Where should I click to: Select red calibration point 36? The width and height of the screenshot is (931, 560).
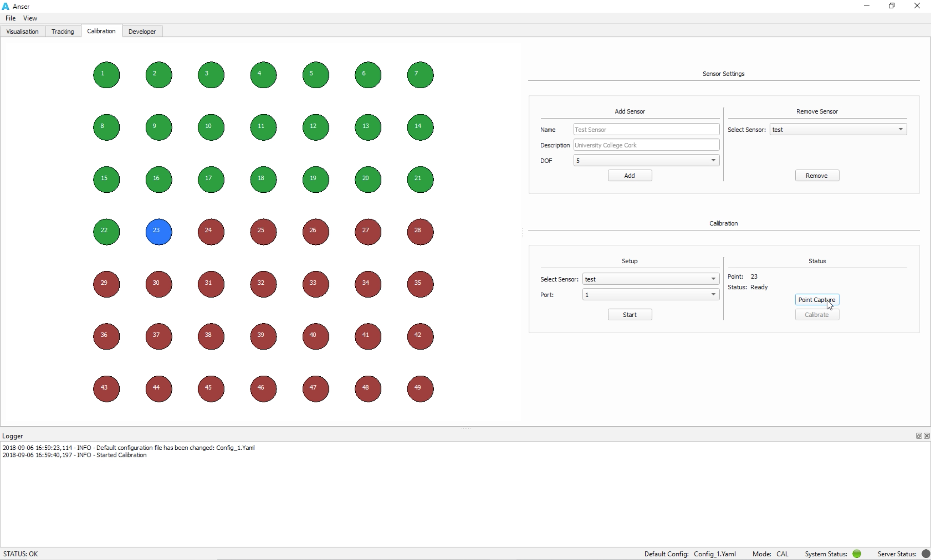pos(106,336)
